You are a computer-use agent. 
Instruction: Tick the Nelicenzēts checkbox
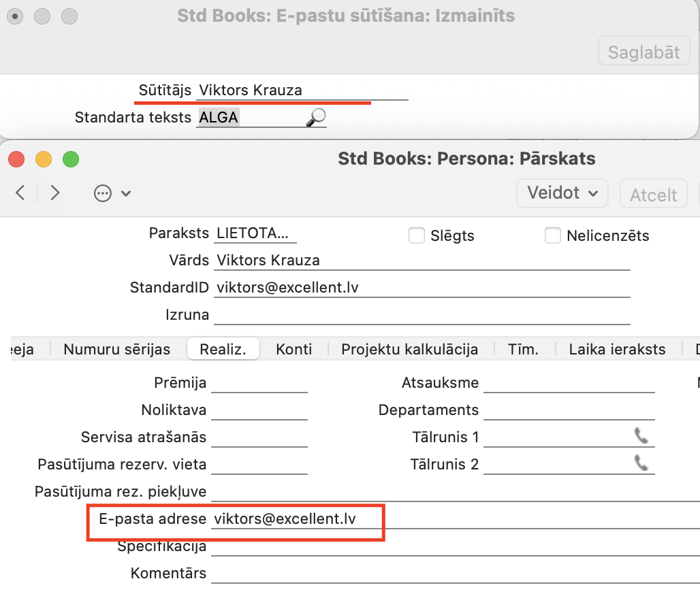point(553,236)
